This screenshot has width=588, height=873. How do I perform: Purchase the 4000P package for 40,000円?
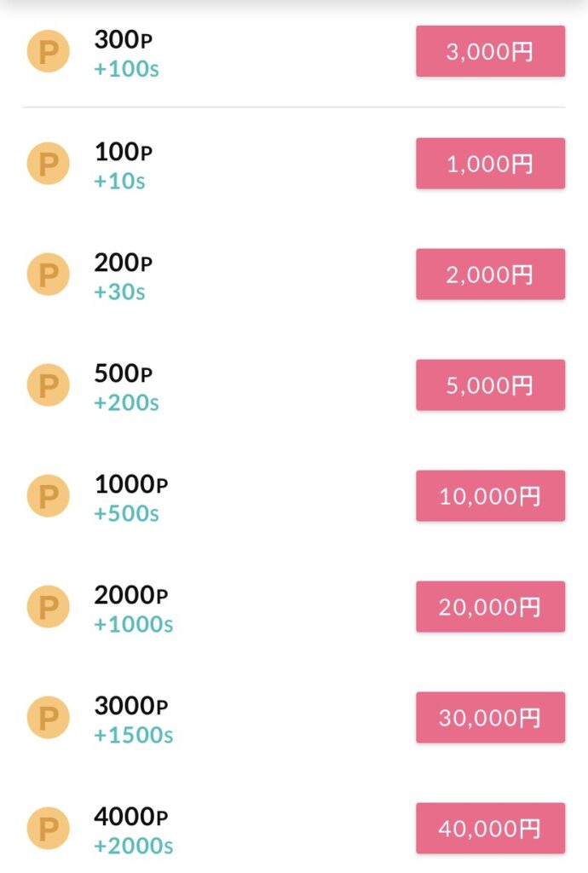tap(490, 828)
